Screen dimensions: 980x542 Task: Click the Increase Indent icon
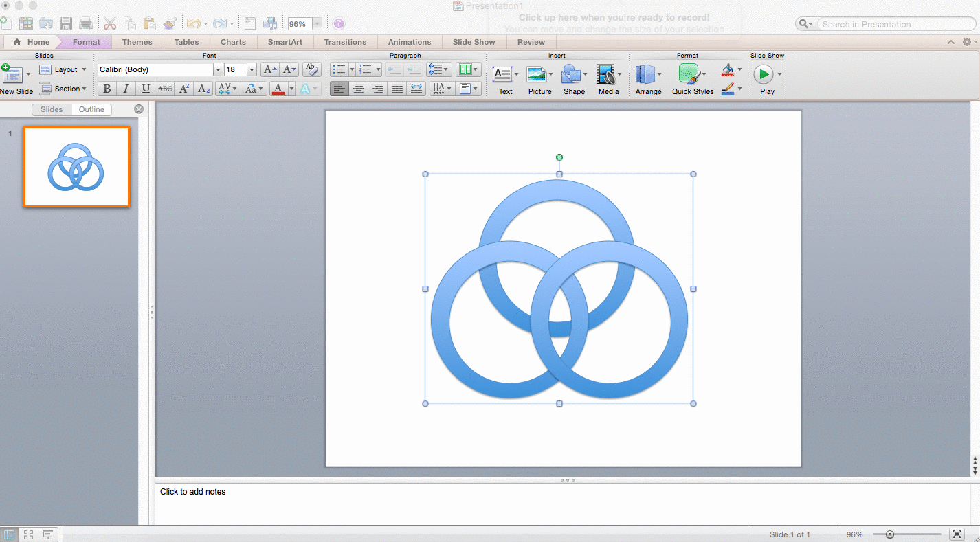click(414, 69)
